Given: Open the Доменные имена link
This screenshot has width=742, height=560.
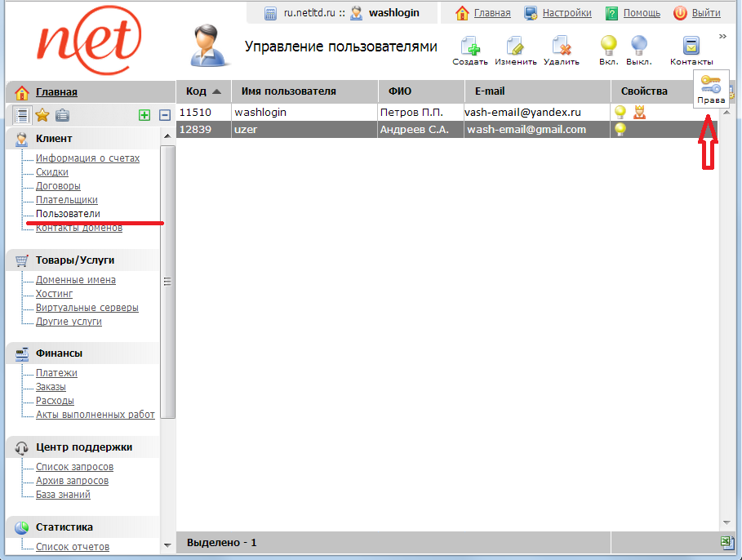Looking at the screenshot, I should coord(76,280).
